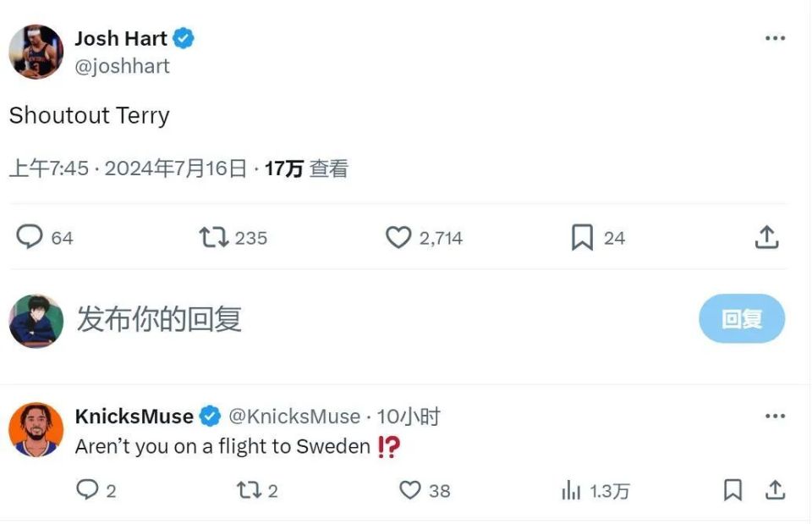Open more options menu on Josh Hart's tweet
The width and height of the screenshot is (812, 524).
click(775, 37)
